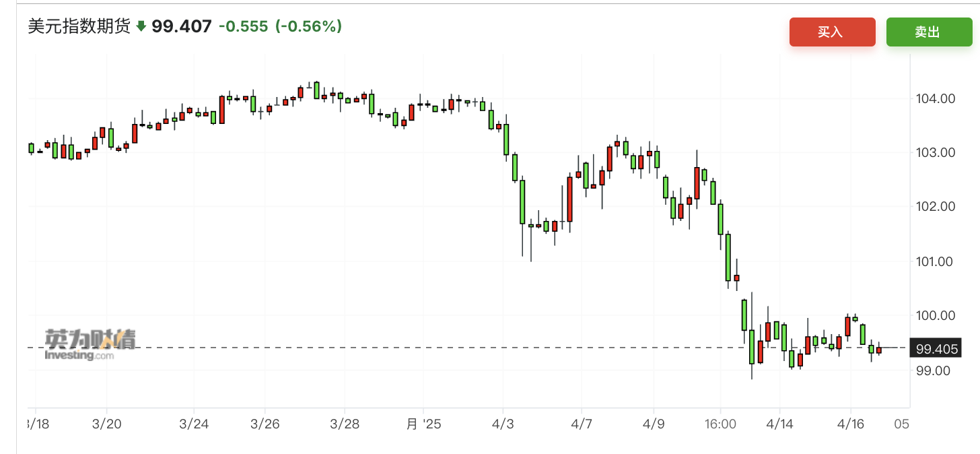The image size is (980, 454).
Task: Click the 4/16 date on time axis
Action: click(x=851, y=424)
